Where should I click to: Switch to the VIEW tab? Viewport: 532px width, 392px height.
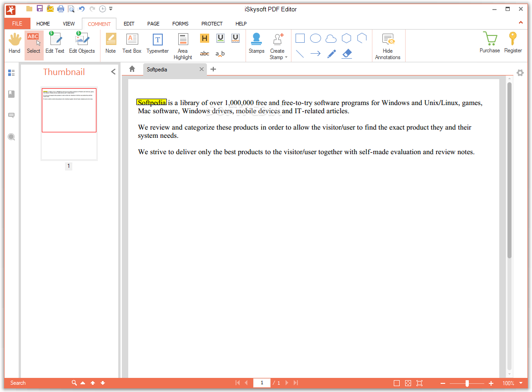tap(69, 24)
